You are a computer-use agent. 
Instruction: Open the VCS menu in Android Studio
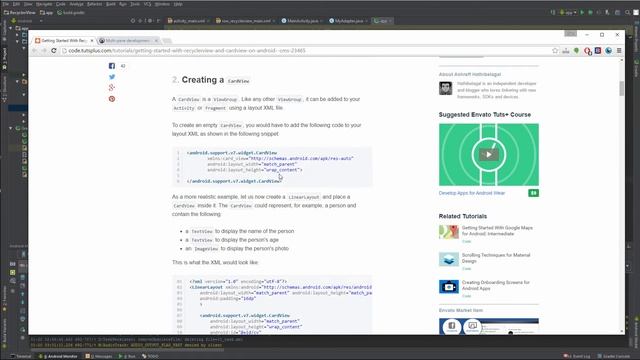pos(147,4)
